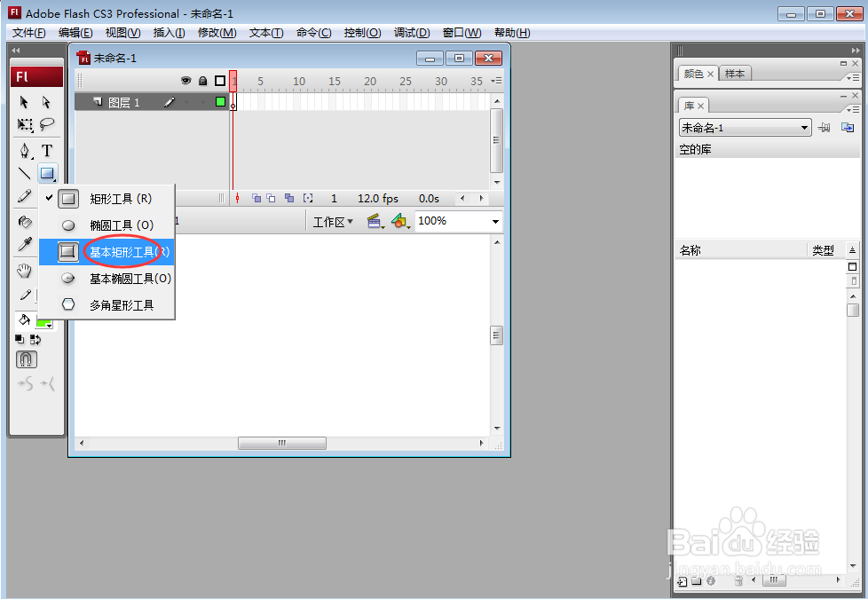This screenshot has height=599, width=868.
Task: Widen the Library panel view
Action: [x=853, y=267]
